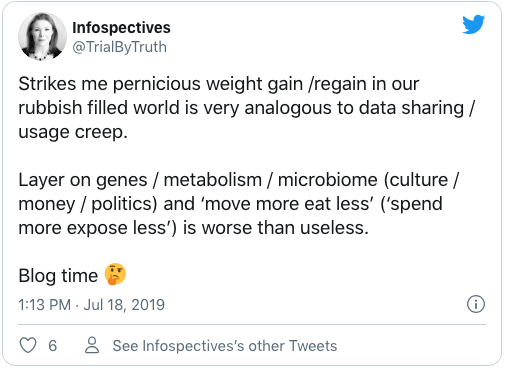The image size is (505, 368).
Task: Click the person silhouette icon
Action: coord(92,345)
